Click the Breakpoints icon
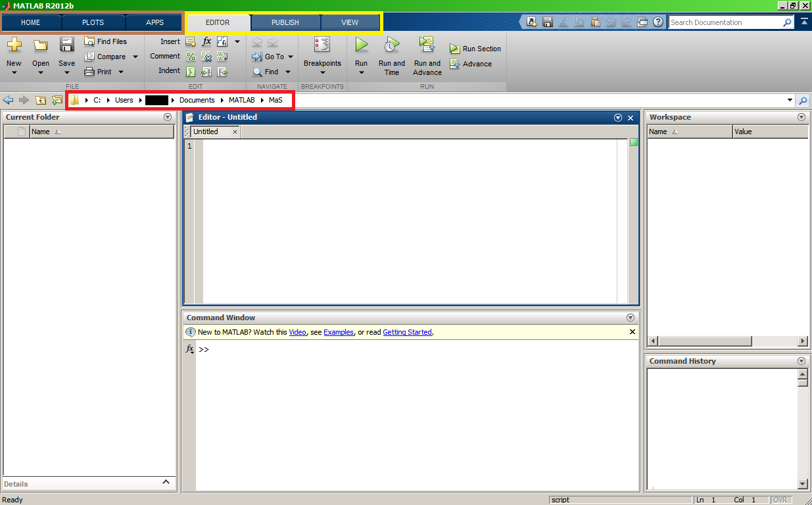This screenshot has height=505, width=812. tap(322, 45)
